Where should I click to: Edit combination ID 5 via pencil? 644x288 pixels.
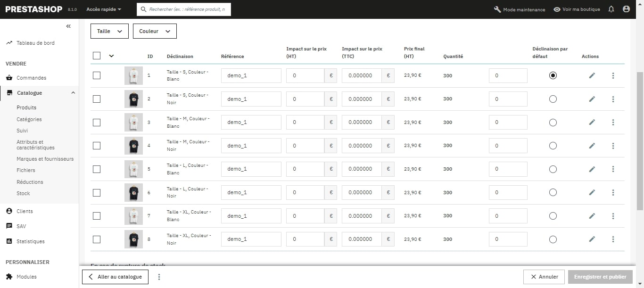coord(592,169)
